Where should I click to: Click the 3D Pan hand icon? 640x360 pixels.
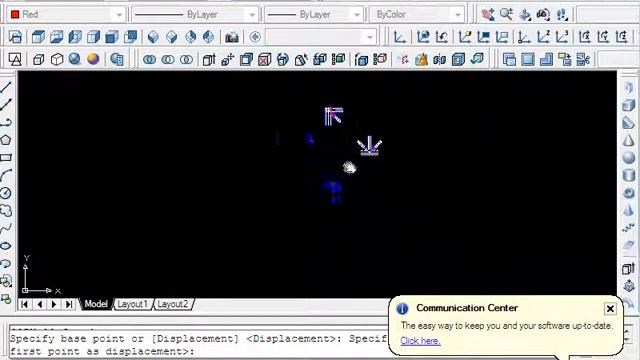point(487,14)
